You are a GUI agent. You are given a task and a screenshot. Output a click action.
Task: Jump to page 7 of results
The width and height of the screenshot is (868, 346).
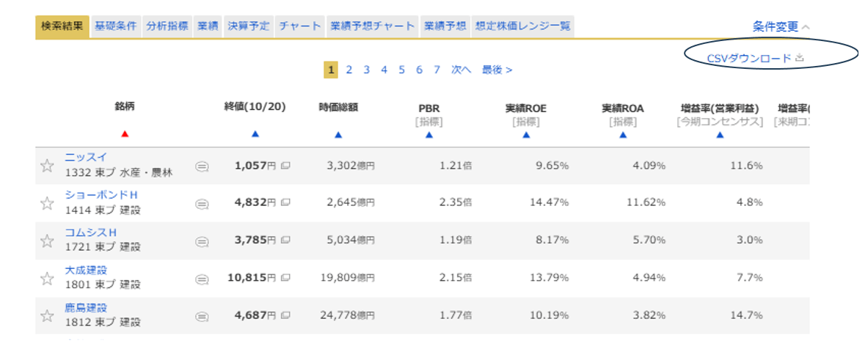pyautogui.click(x=437, y=70)
